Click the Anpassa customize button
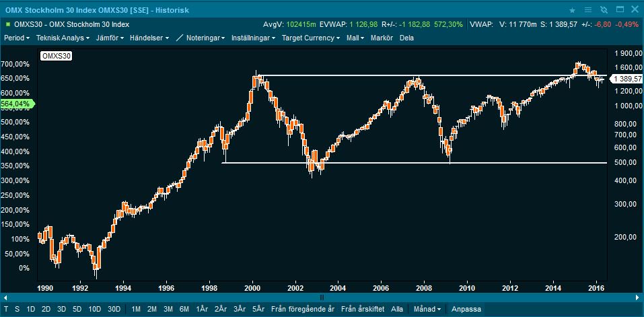644x317 pixels. [x=466, y=309]
